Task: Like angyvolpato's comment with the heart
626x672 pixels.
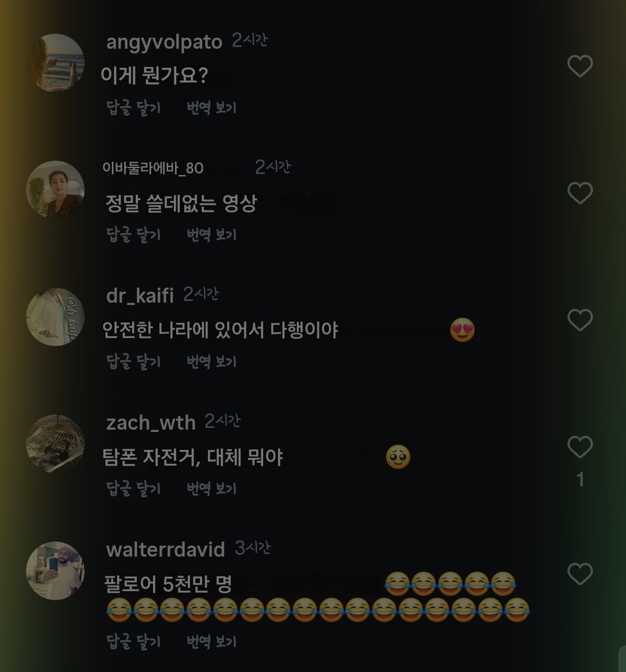Action: click(x=580, y=66)
